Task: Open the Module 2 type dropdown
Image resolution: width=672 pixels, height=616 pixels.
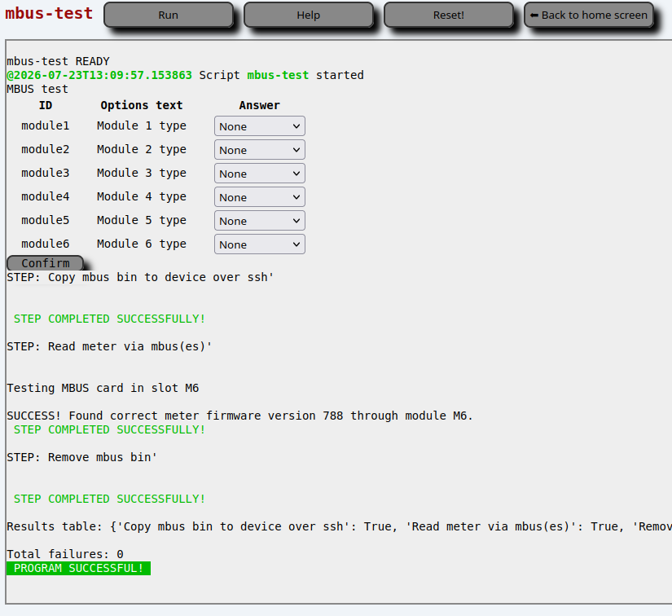Action: pos(260,150)
